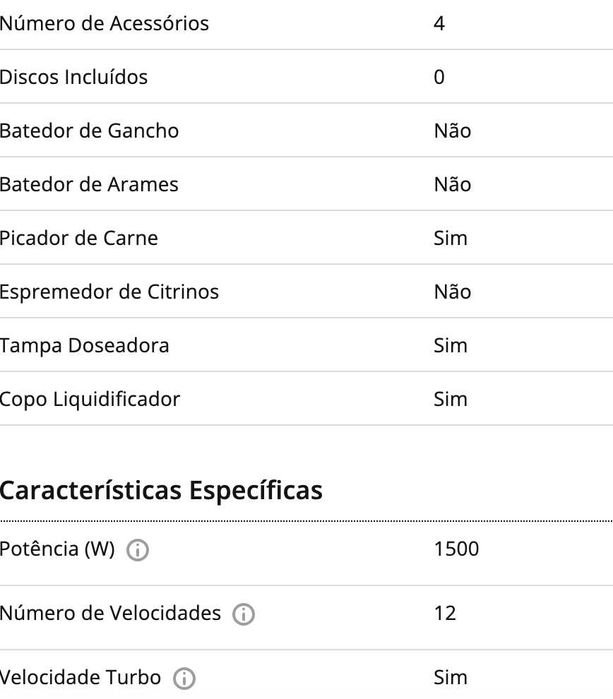Click the Discos Incluídos row label

click(x=73, y=77)
